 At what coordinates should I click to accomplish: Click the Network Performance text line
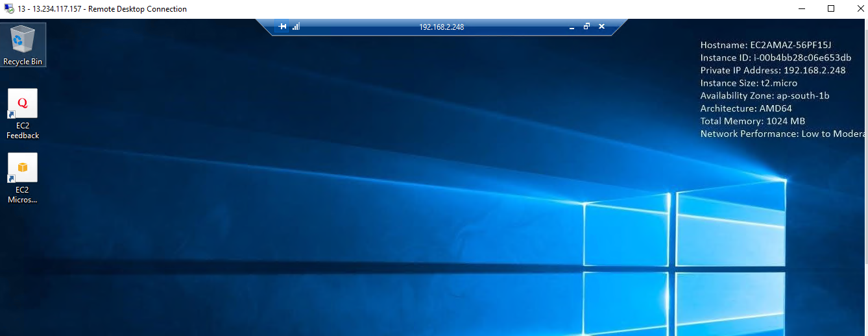pos(784,134)
